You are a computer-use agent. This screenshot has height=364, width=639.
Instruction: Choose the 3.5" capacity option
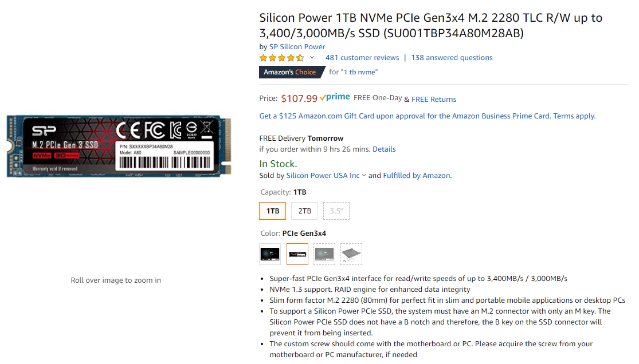click(336, 211)
